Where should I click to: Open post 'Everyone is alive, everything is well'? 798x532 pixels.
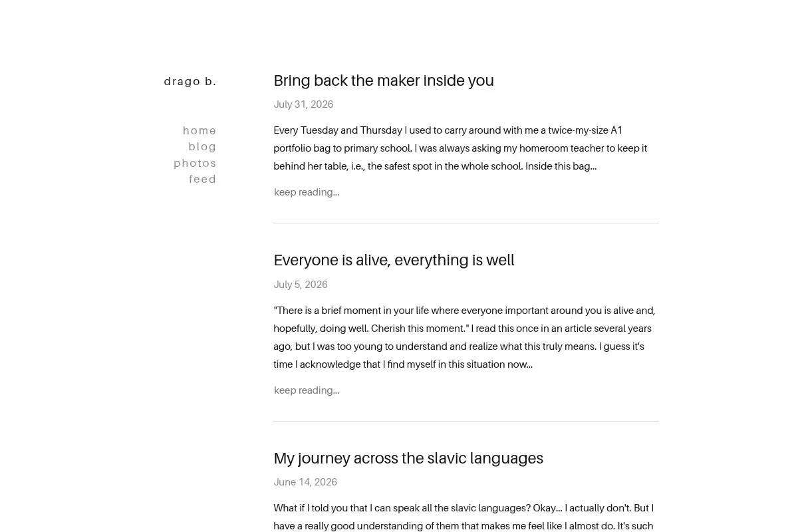(x=394, y=260)
